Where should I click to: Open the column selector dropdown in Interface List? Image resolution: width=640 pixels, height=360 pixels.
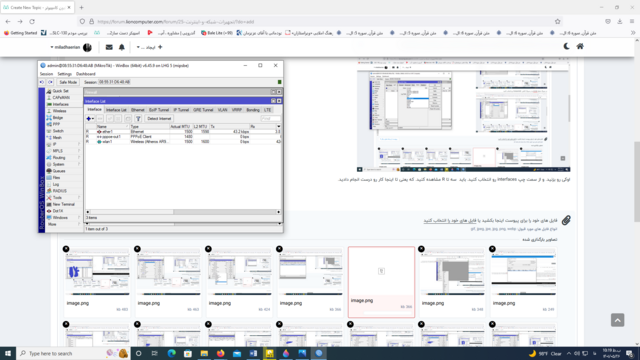278,127
